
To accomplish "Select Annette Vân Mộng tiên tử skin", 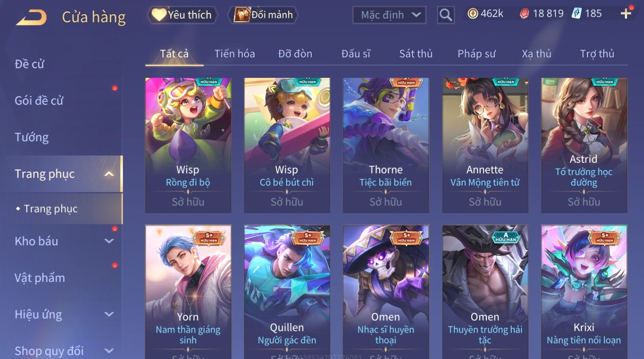I will [x=485, y=145].
